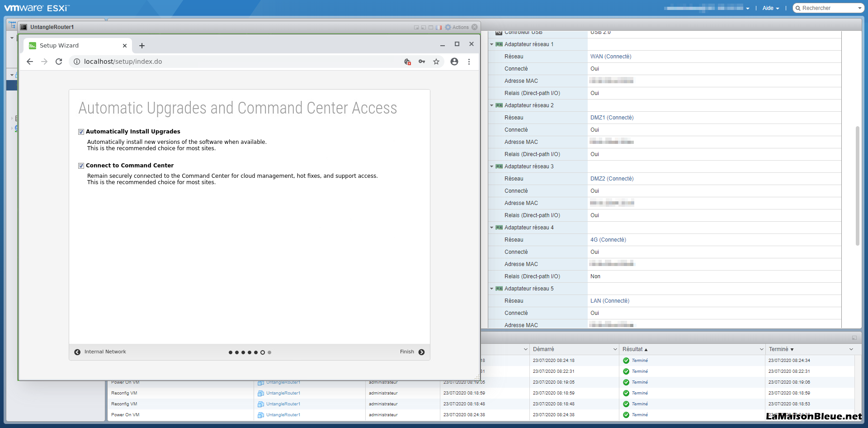The image size is (868, 428).
Task: Click the Finish button
Action: (412, 352)
